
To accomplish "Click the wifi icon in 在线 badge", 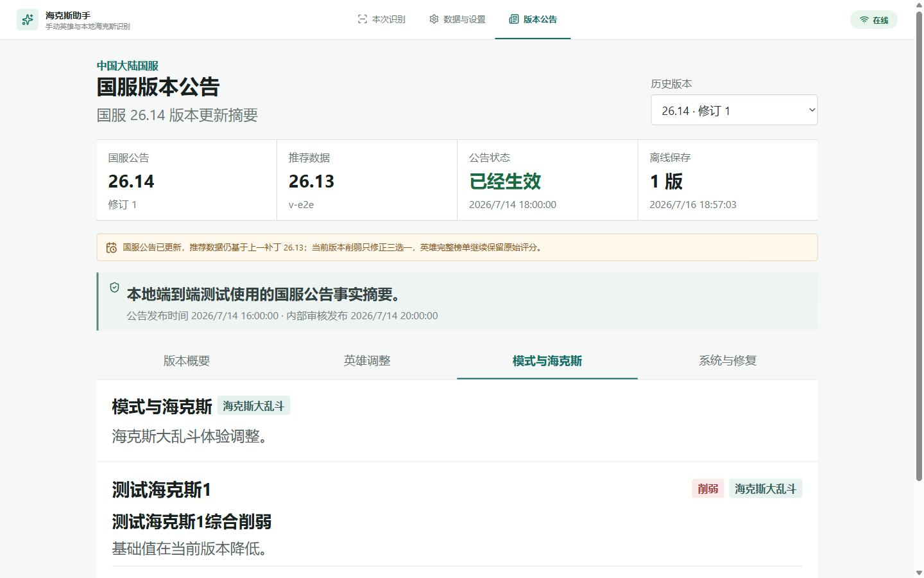I will tap(864, 20).
